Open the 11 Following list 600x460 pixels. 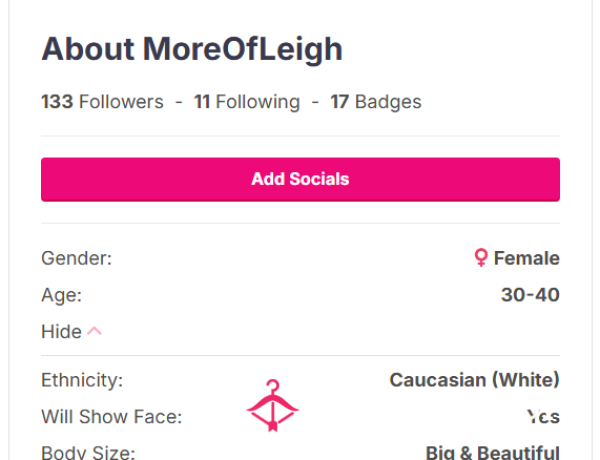click(247, 102)
